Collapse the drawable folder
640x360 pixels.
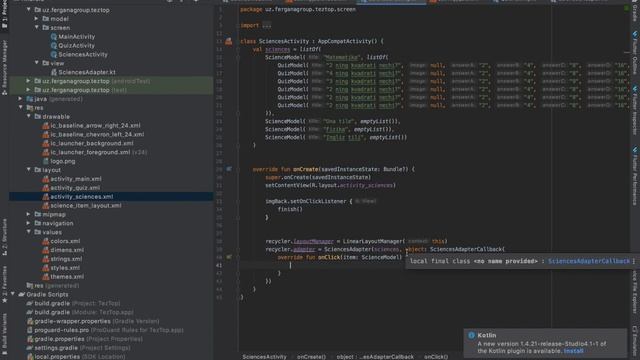coord(29,117)
